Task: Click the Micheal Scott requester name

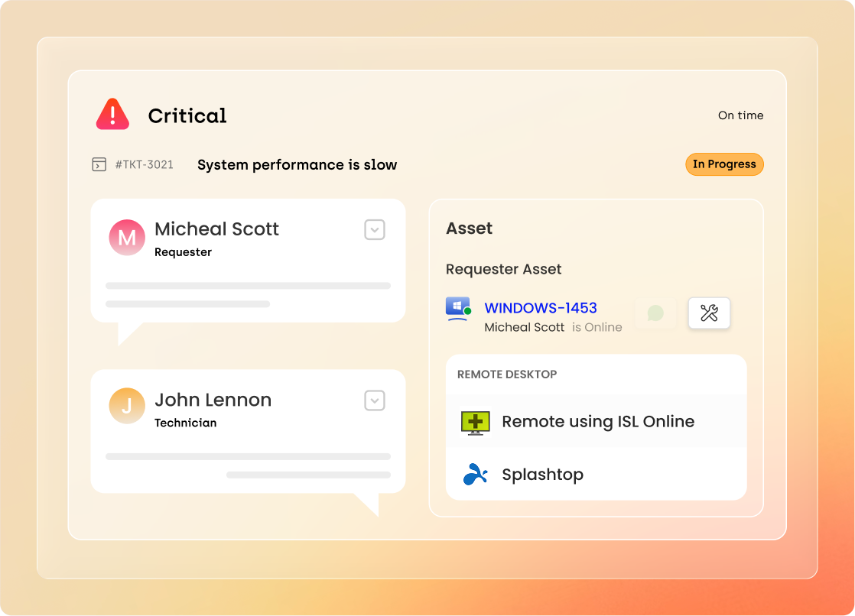Action: point(216,229)
